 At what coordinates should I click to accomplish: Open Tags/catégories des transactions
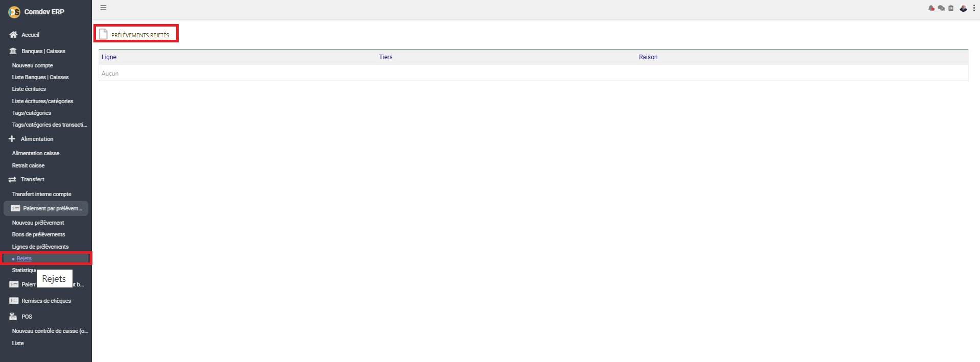pyautogui.click(x=50, y=125)
